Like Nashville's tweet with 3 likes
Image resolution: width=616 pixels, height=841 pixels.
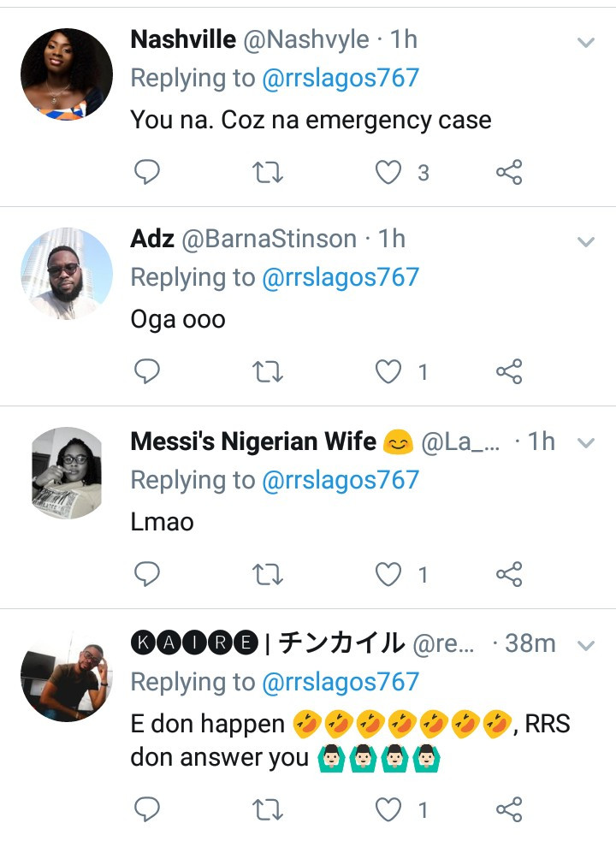point(389,173)
